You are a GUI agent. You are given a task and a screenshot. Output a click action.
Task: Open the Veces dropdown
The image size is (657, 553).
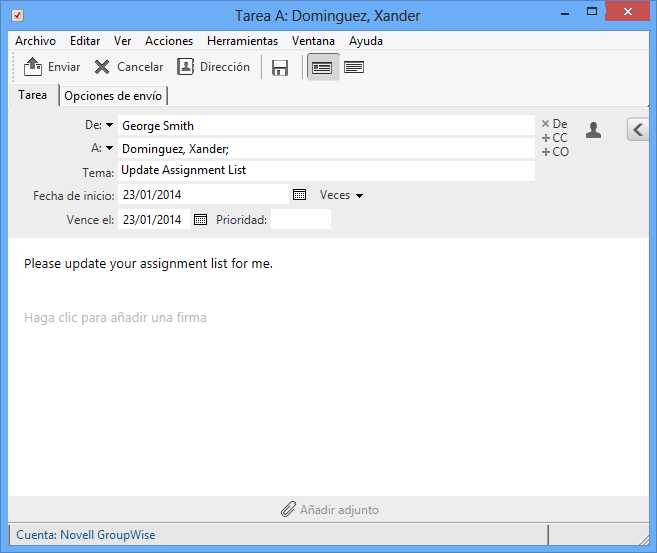[x=341, y=195]
